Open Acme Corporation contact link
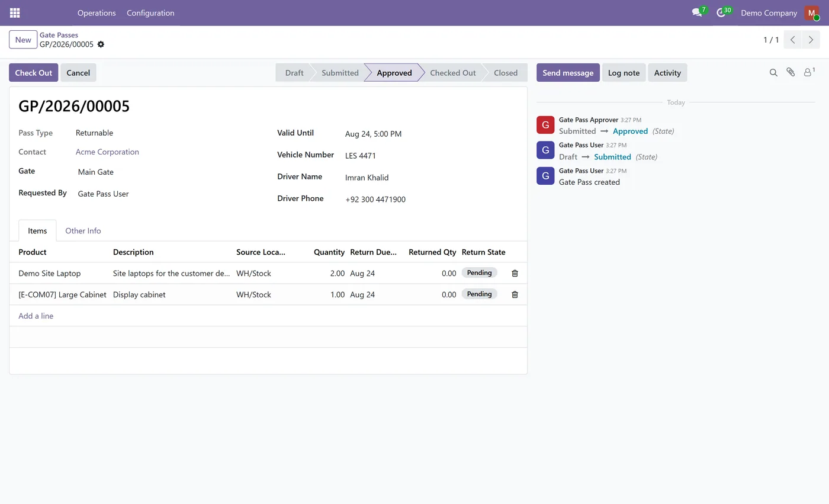The width and height of the screenshot is (829, 504). click(x=107, y=152)
